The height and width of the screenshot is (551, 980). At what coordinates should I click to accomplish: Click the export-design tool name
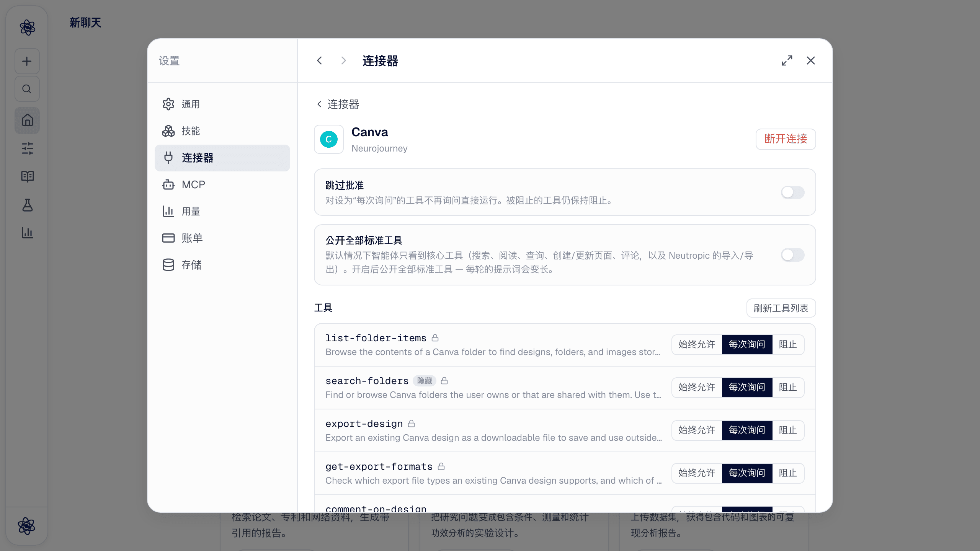pos(364,424)
